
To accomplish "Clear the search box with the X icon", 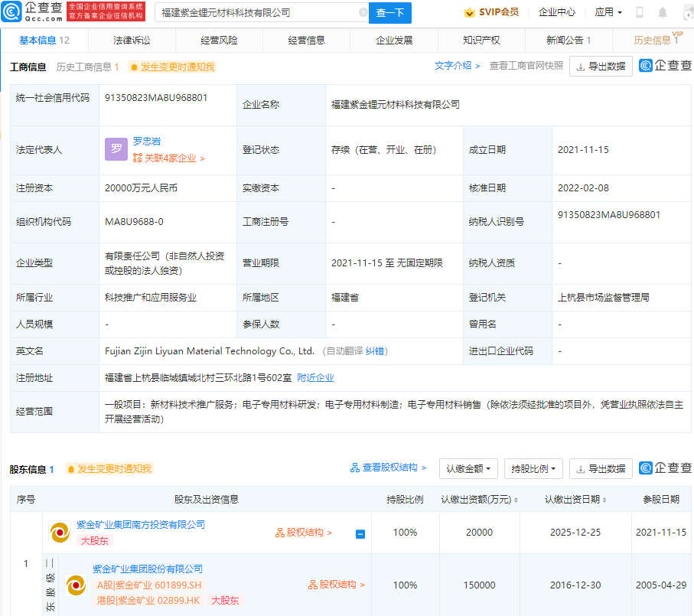I will coord(363,13).
